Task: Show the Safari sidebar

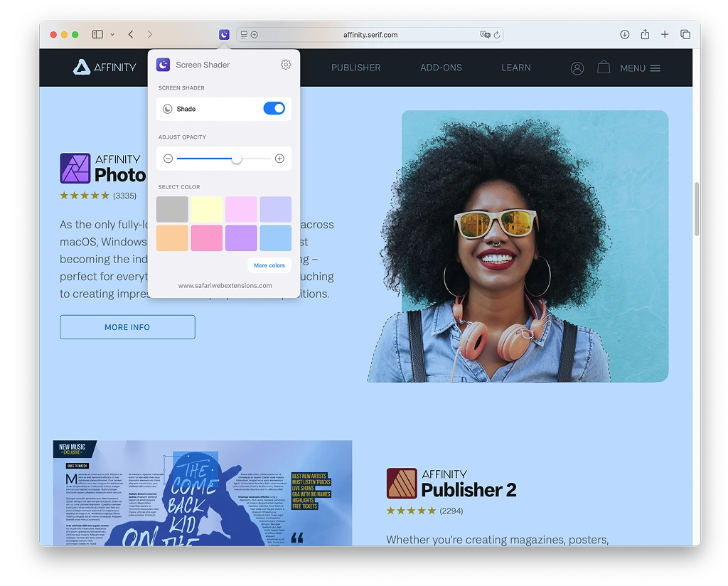Action: tap(97, 34)
